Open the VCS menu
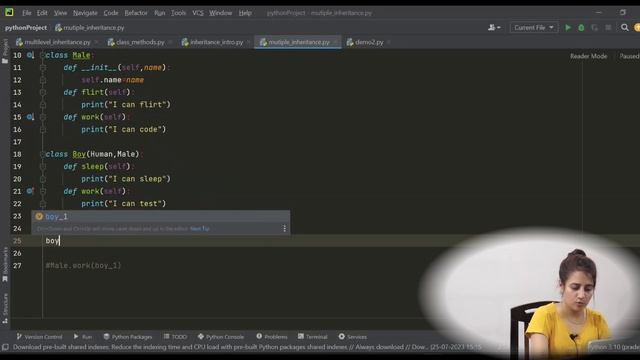This screenshot has height=360, width=640. 198,13
